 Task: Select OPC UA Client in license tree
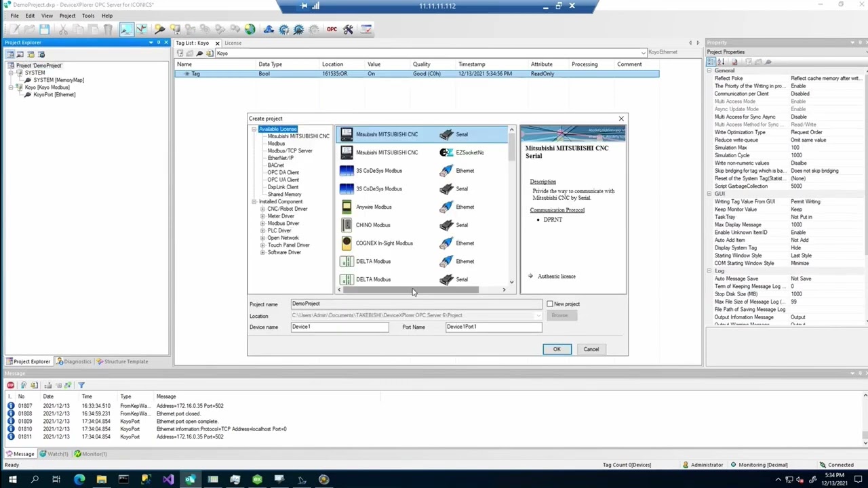click(283, 180)
